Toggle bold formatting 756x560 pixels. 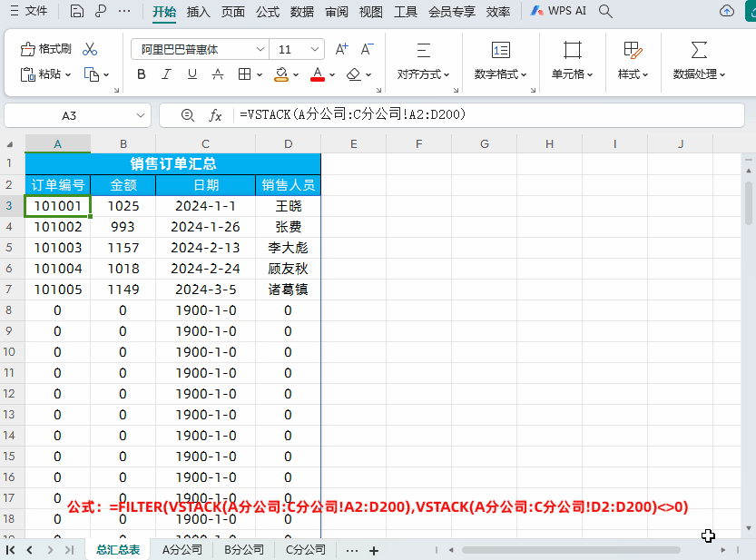[142, 74]
